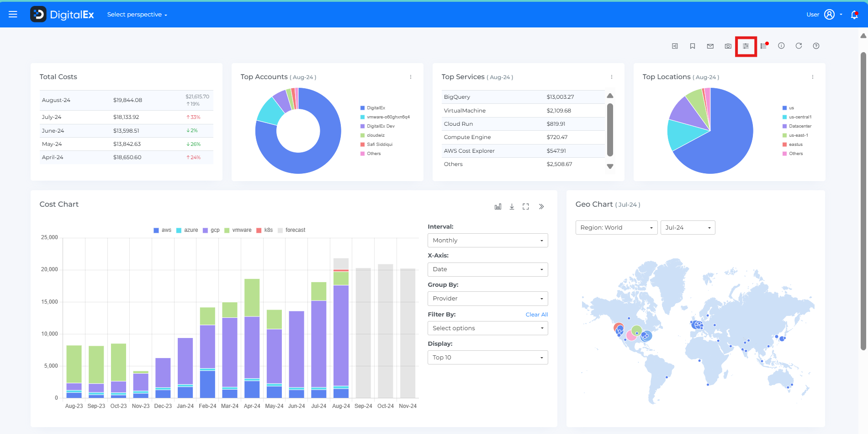This screenshot has width=868, height=434.
Task: Select the July-24 total cost row
Action: point(126,117)
